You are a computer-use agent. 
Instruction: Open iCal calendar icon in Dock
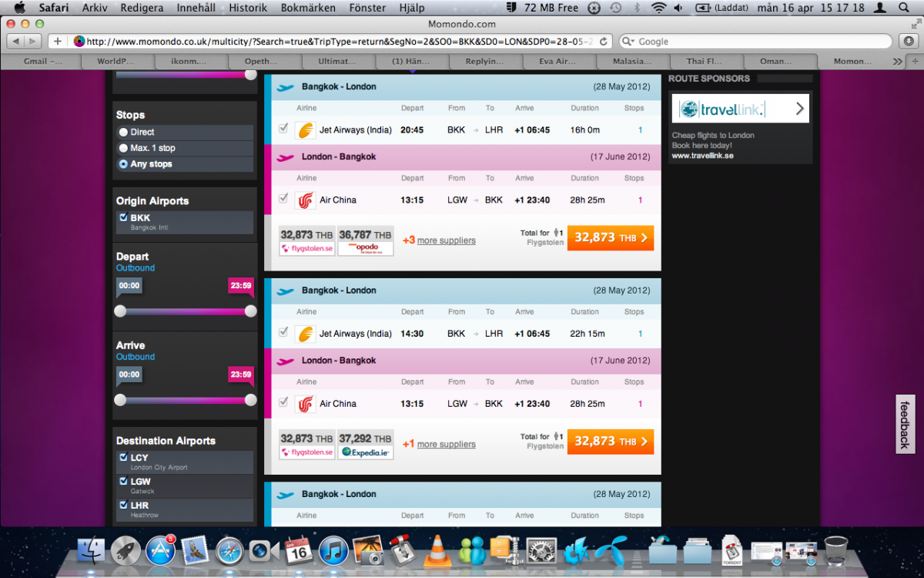299,550
